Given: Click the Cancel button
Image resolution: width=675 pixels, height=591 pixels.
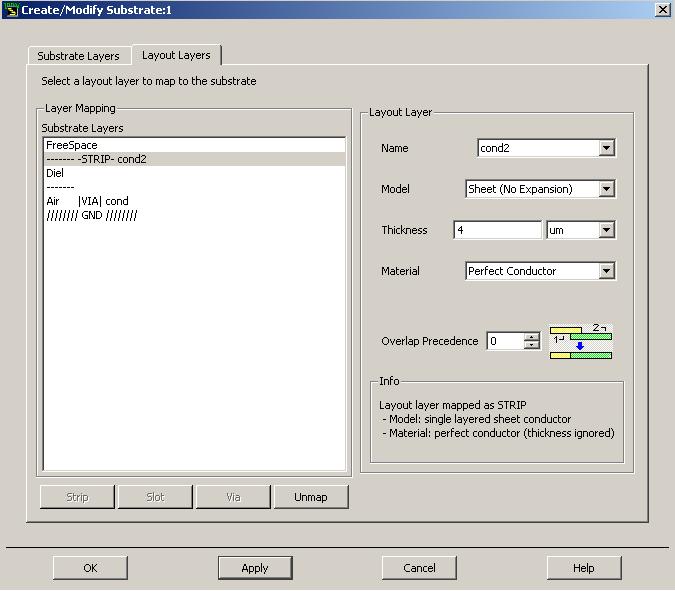Looking at the screenshot, I should (419, 568).
